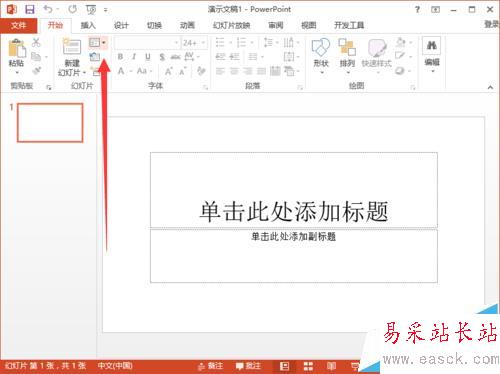Click the Decrease List Level icon

pos(220,57)
